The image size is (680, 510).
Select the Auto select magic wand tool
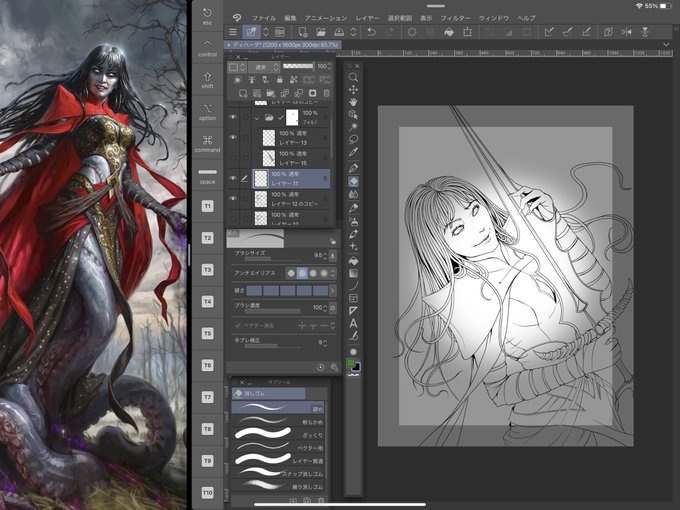click(x=353, y=127)
